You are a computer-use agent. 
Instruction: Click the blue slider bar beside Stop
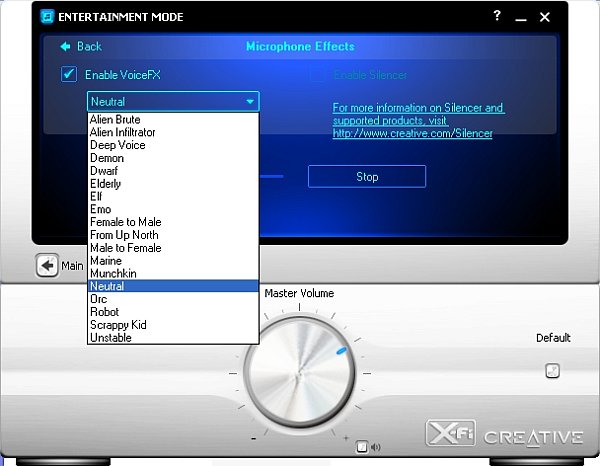(x=272, y=176)
